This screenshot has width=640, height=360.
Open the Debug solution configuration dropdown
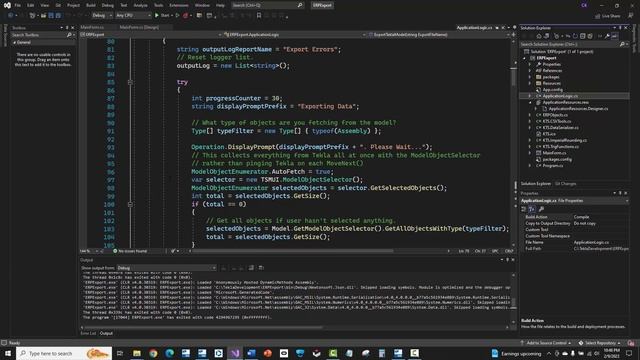[x=102, y=16]
